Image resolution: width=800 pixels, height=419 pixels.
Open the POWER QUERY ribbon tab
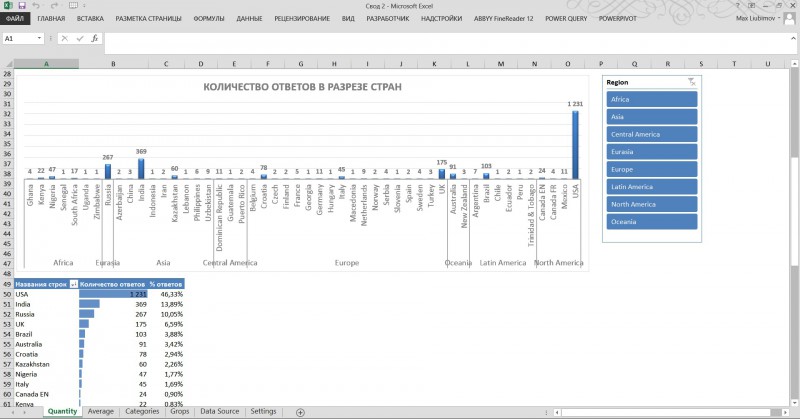[566, 18]
